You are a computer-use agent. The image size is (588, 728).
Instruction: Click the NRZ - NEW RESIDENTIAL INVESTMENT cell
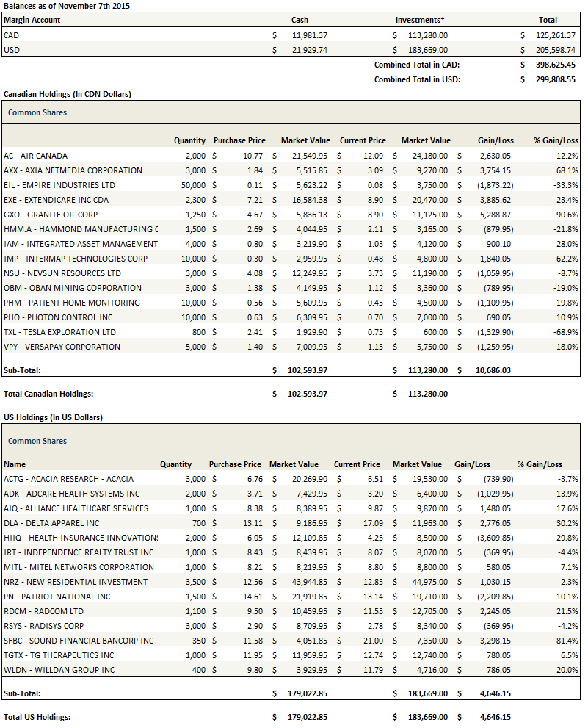coord(75,582)
